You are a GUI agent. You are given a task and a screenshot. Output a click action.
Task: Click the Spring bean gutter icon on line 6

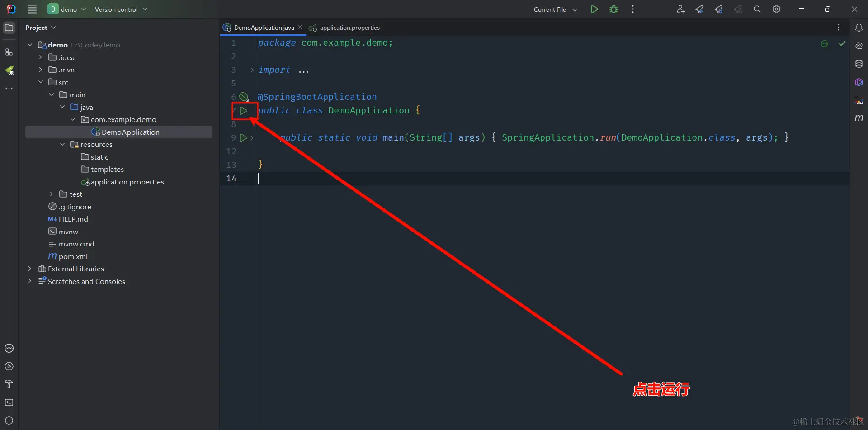pyautogui.click(x=244, y=97)
